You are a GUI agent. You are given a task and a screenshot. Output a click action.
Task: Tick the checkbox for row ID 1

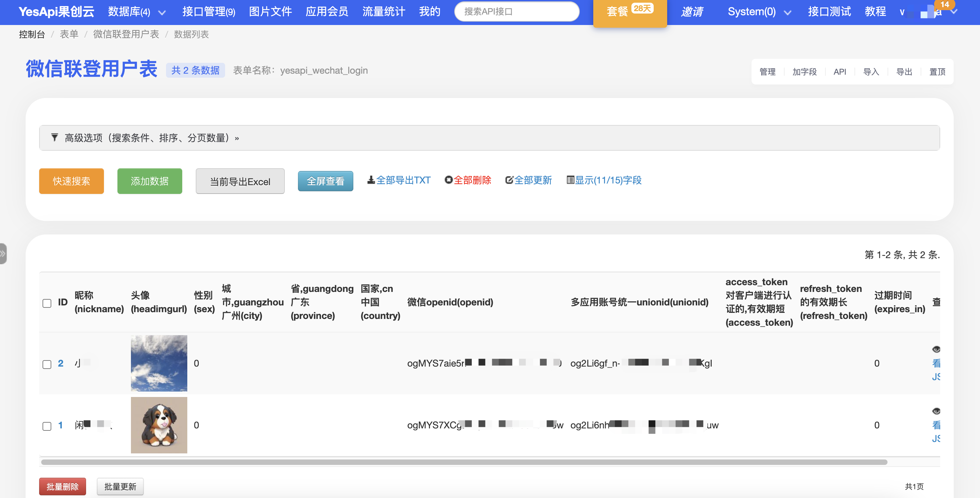47,426
